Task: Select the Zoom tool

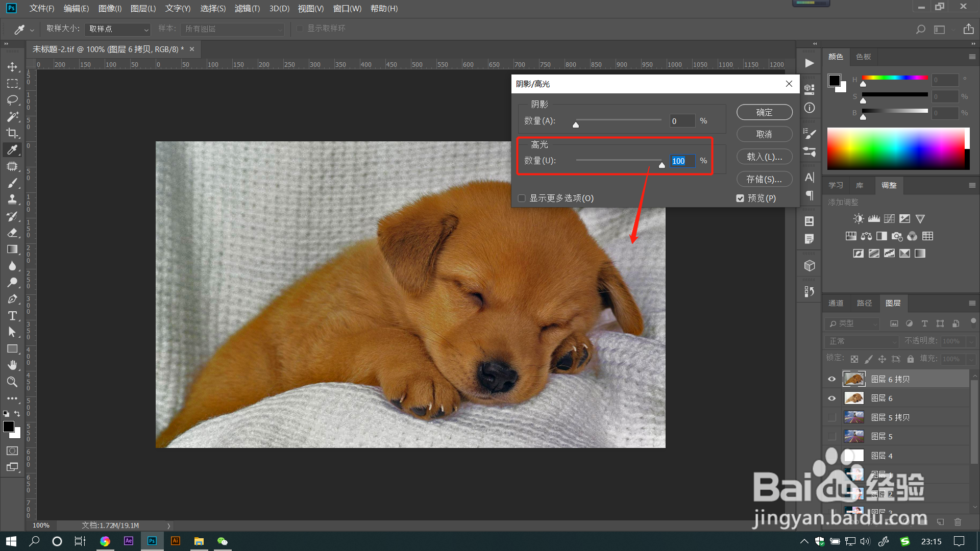Action: coord(12,382)
